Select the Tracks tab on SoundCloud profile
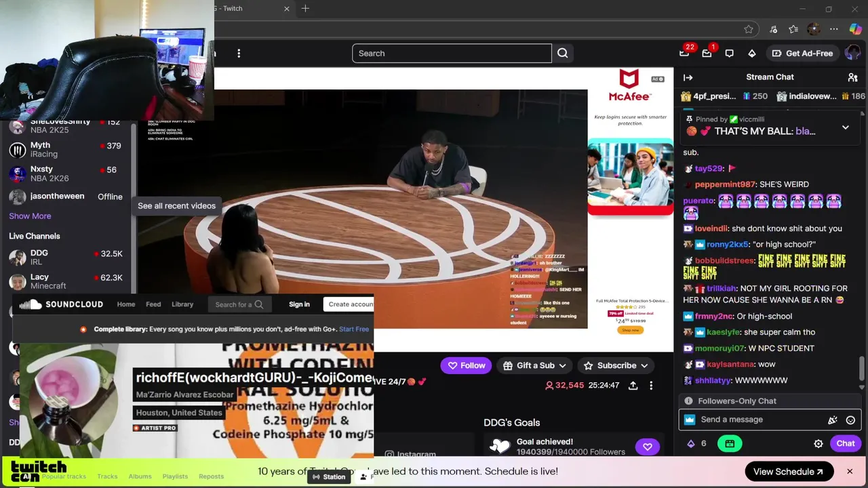The height and width of the screenshot is (488, 868). point(107,476)
